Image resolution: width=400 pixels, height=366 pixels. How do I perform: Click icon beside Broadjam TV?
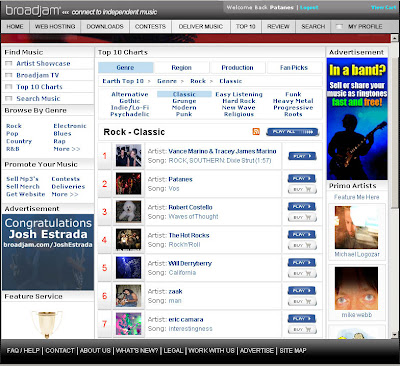pyautogui.click(x=9, y=75)
